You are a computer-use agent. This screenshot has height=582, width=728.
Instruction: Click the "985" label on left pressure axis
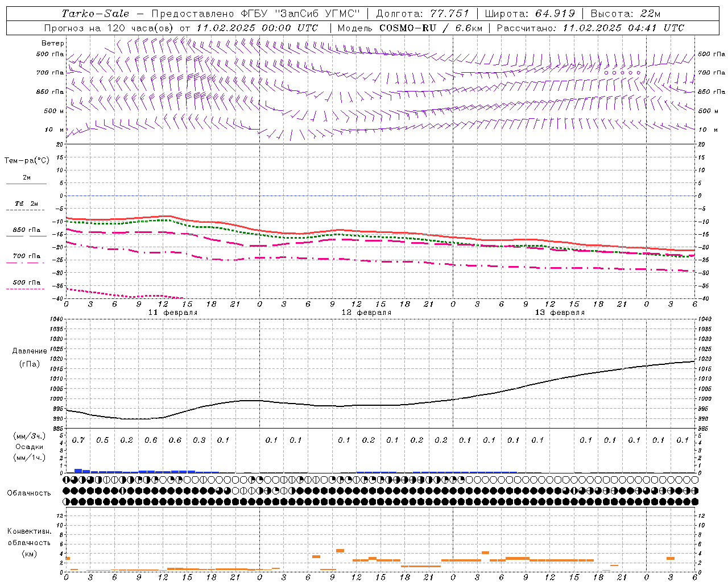57,429
